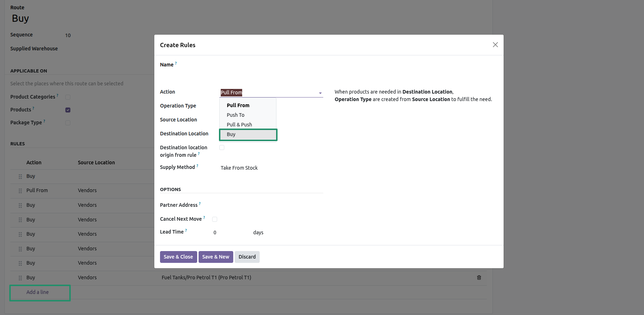Choose Buy in the Action list
Viewport: 644px width, 315px height.
(248, 135)
